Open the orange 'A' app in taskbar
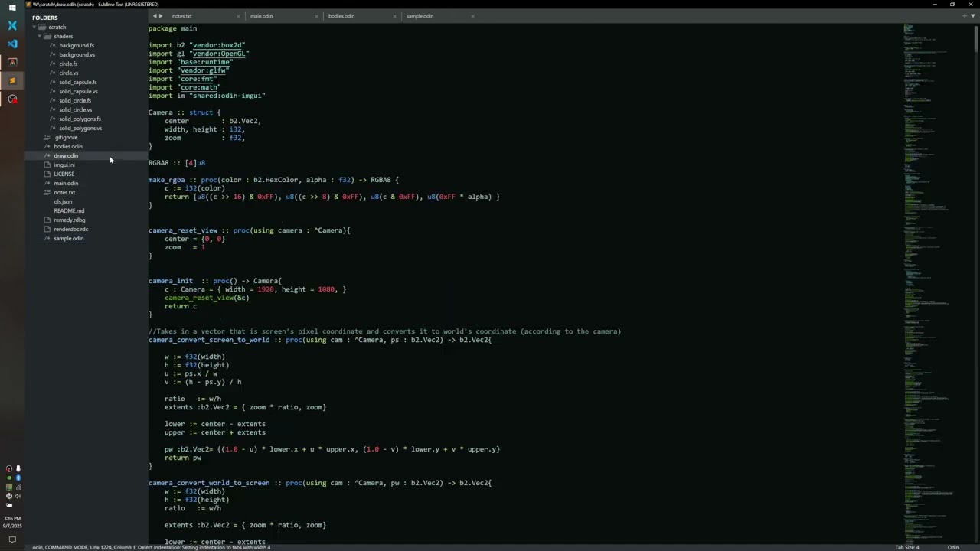980x551 pixels. click(x=12, y=62)
